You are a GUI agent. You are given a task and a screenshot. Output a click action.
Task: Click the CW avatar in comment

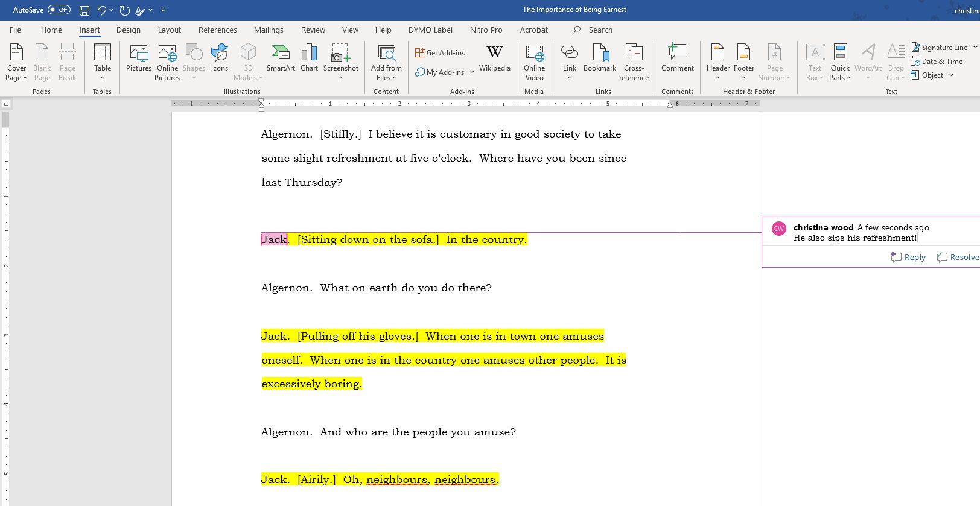click(778, 228)
